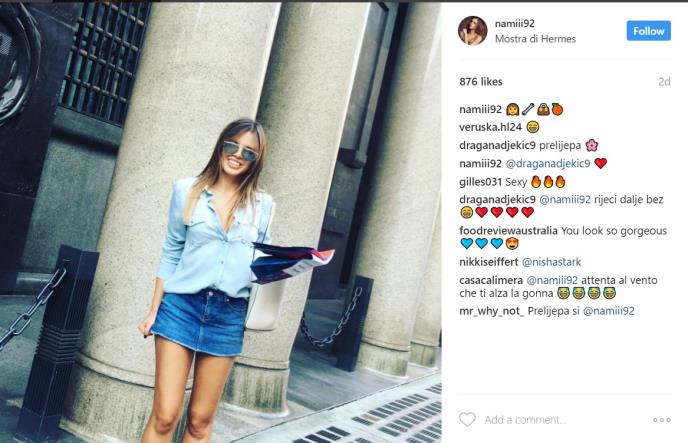688x443 pixels.
Task: Open casacalimera commenter profile
Action: point(491,280)
